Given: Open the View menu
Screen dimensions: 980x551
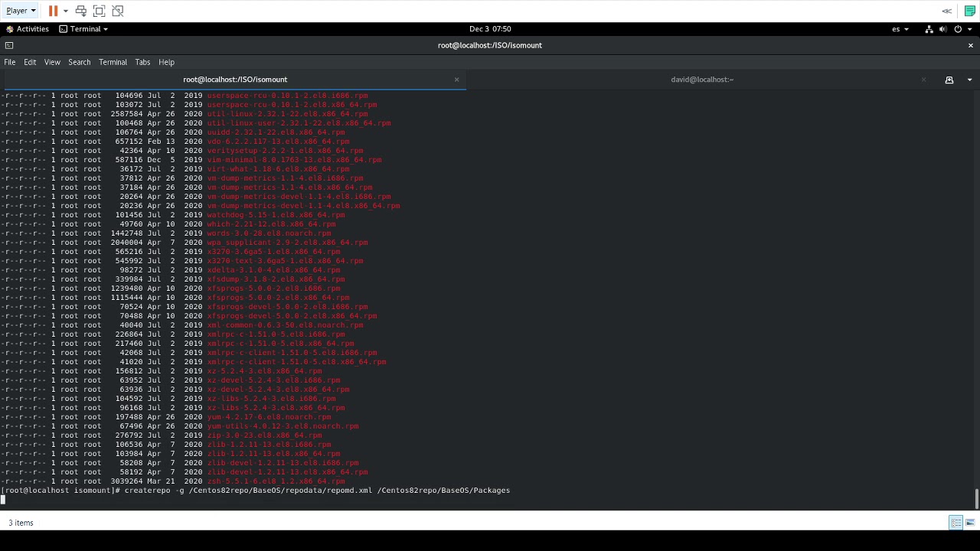Looking at the screenshot, I should tap(52, 62).
